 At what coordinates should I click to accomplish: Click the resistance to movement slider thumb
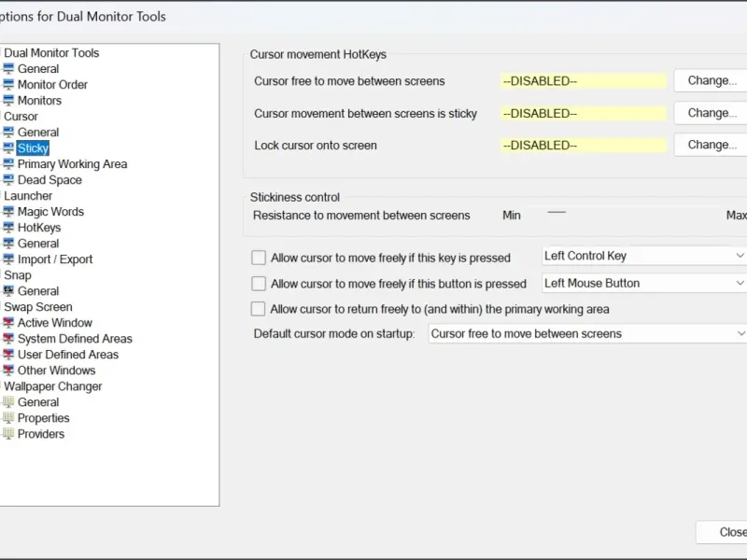(557, 213)
